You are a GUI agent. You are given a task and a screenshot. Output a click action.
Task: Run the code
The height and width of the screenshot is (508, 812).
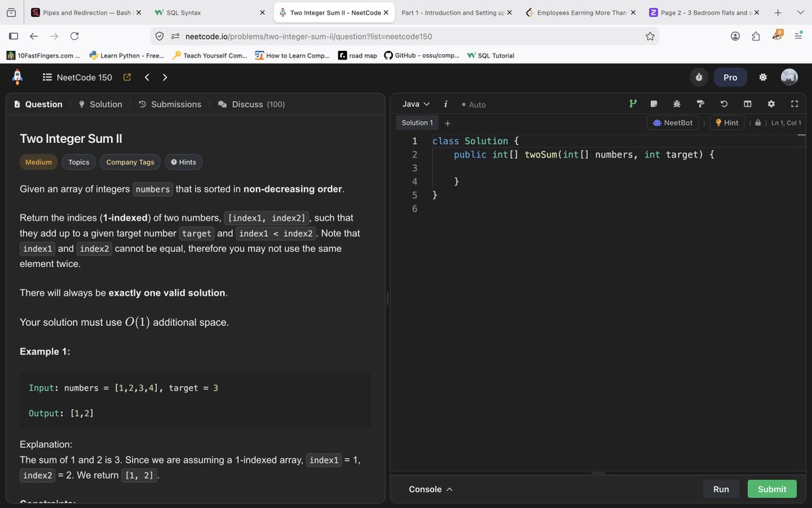click(721, 489)
